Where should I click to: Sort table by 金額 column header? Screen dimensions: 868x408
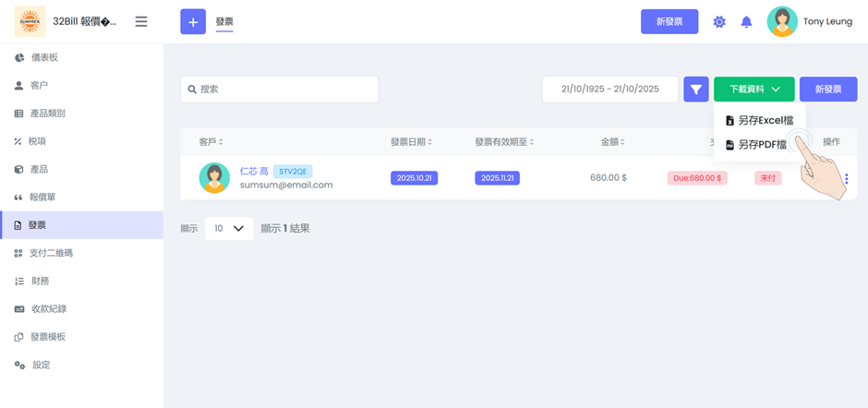tap(612, 142)
